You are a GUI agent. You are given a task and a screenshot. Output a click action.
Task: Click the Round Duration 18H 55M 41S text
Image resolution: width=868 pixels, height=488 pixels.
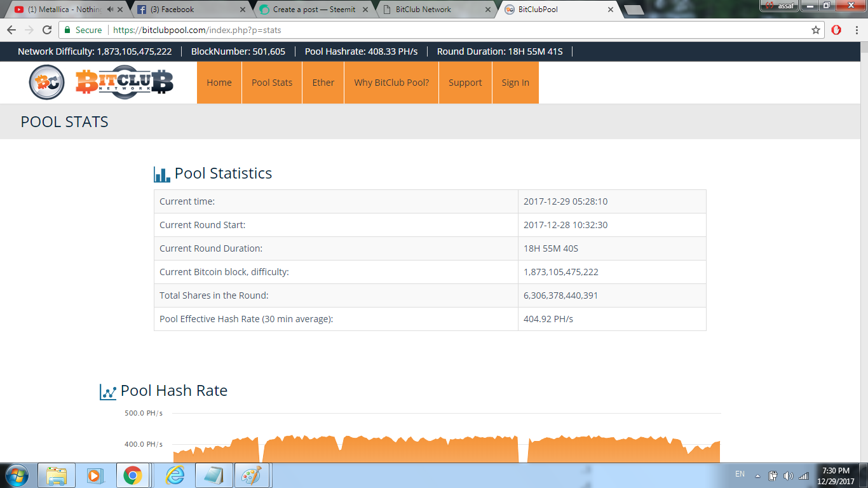pyautogui.click(x=500, y=51)
